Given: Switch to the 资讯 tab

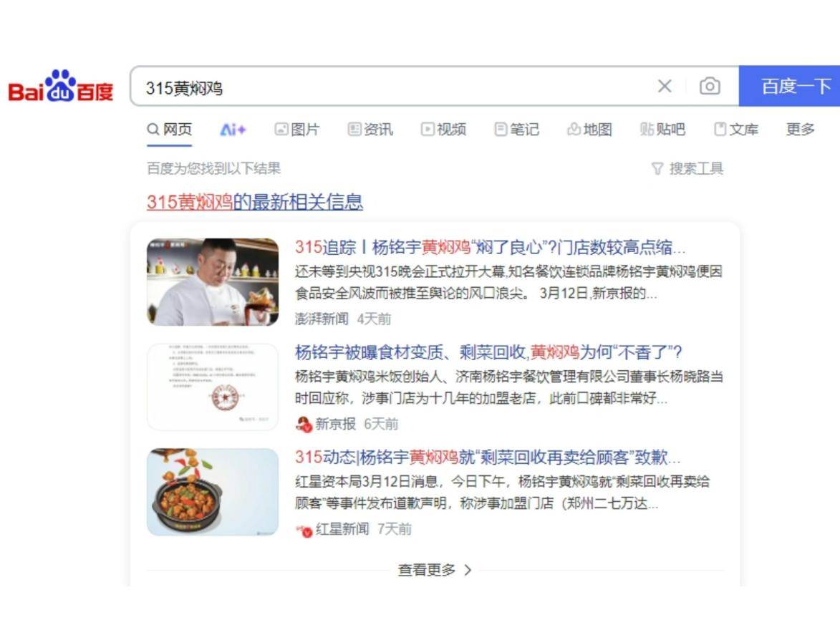Looking at the screenshot, I should pos(370,129).
